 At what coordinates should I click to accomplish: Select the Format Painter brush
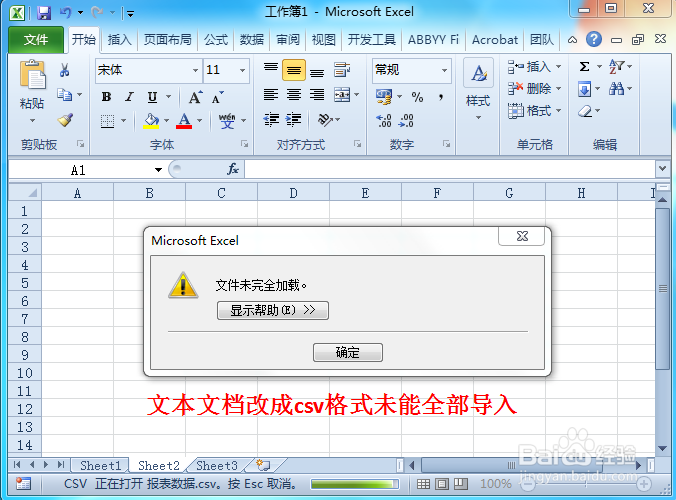pyautogui.click(x=65, y=120)
